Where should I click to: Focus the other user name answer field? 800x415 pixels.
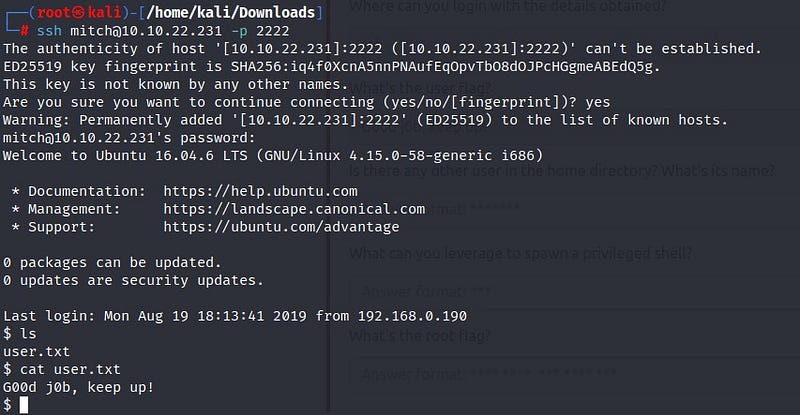point(570,209)
